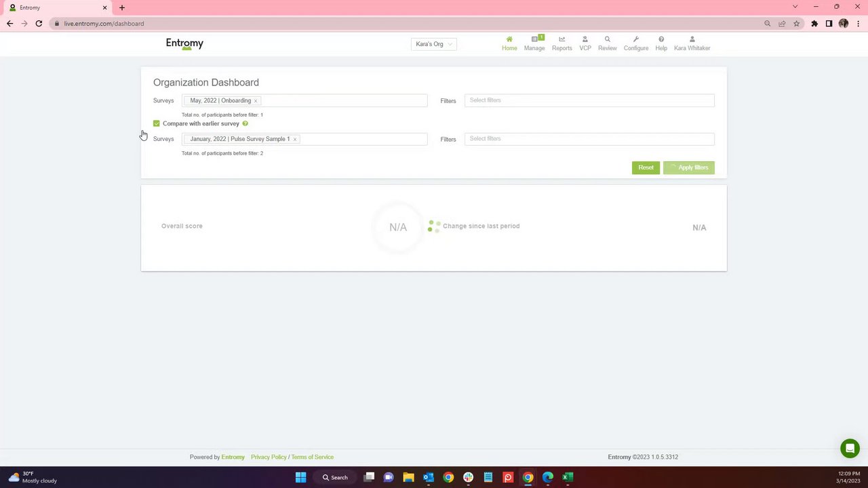Open weather widget showing Mostly cloudy
This screenshot has height=488, width=868.
[33, 477]
